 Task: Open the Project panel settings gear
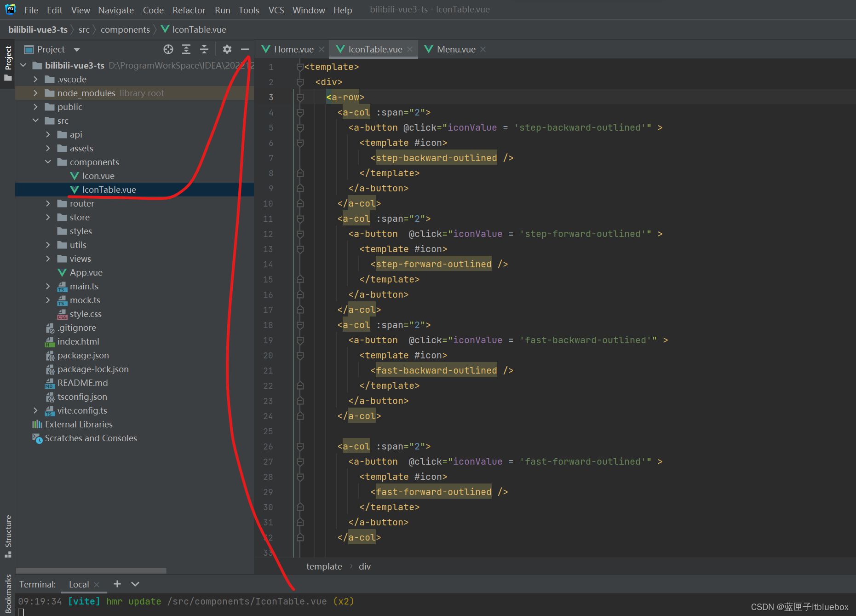(x=227, y=49)
